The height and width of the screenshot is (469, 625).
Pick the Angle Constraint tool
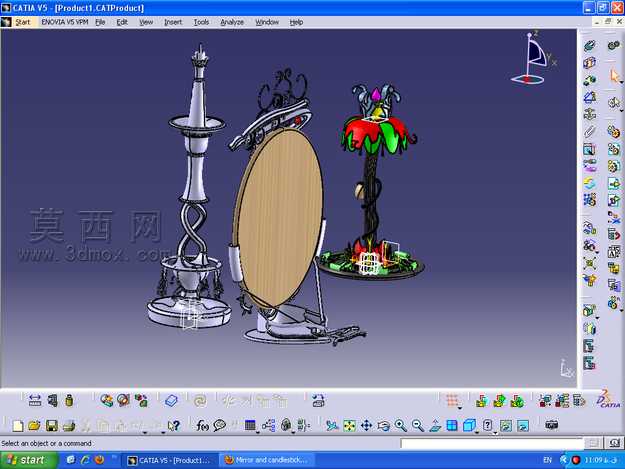click(x=590, y=97)
